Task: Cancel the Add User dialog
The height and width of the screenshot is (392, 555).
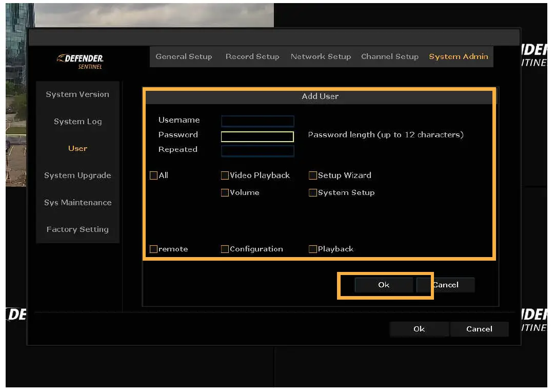Action: [x=446, y=285]
